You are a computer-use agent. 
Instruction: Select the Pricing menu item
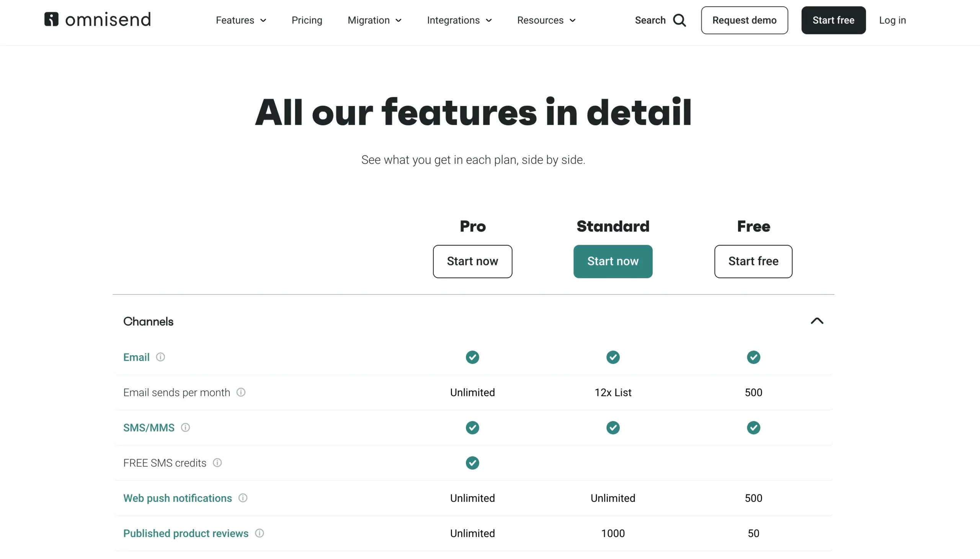tap(306, 20)
